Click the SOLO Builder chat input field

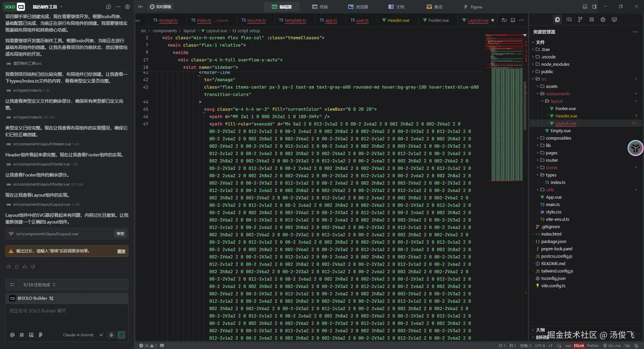67,315
